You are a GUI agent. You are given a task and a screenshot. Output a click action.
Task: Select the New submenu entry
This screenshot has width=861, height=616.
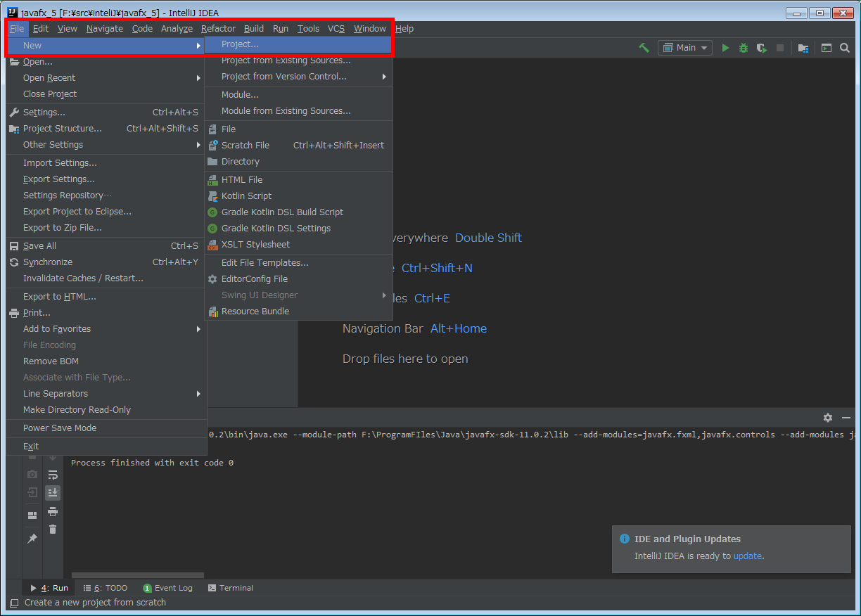[106, 46]
